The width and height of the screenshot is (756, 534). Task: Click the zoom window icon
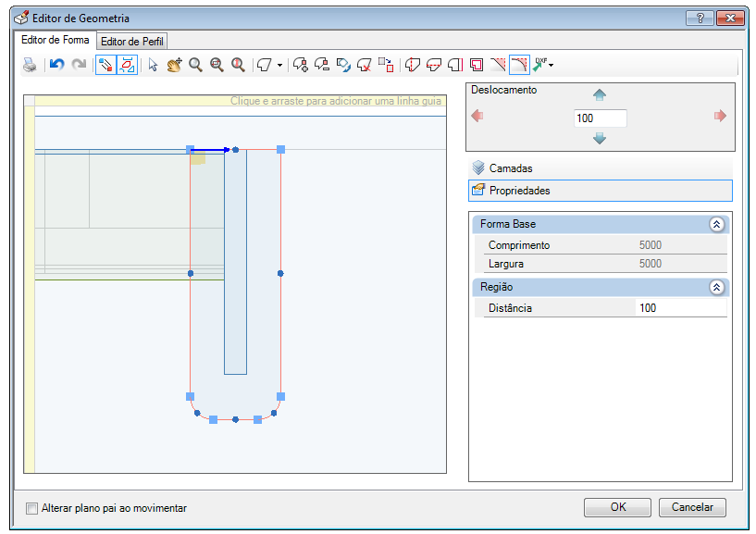pos(217,65)
